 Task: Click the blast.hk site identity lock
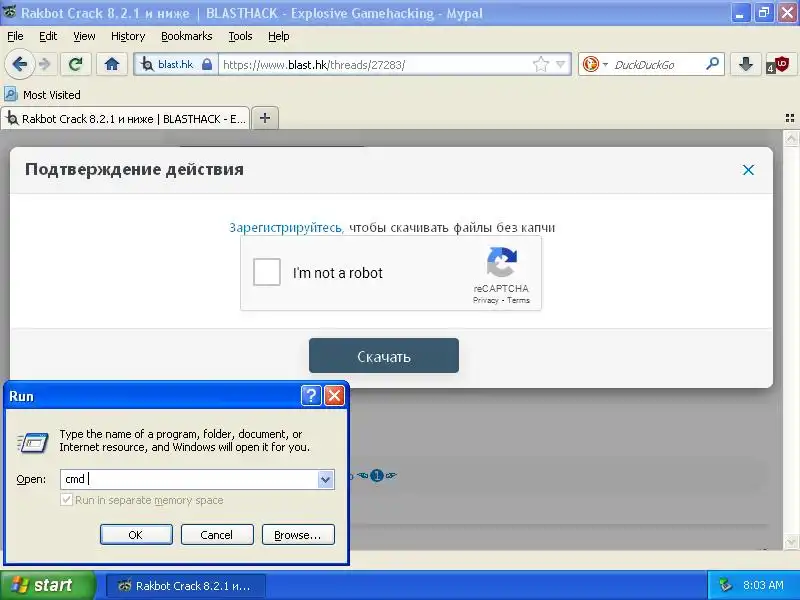pos(207,64)
